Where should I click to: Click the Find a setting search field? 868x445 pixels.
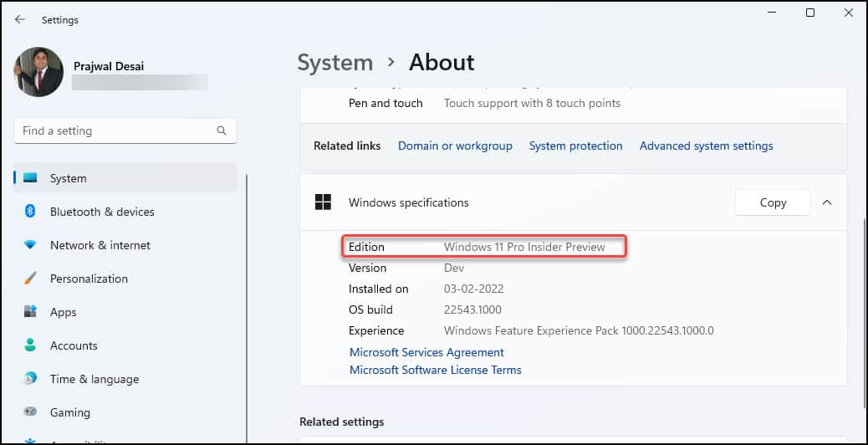(x=125, y=130)
